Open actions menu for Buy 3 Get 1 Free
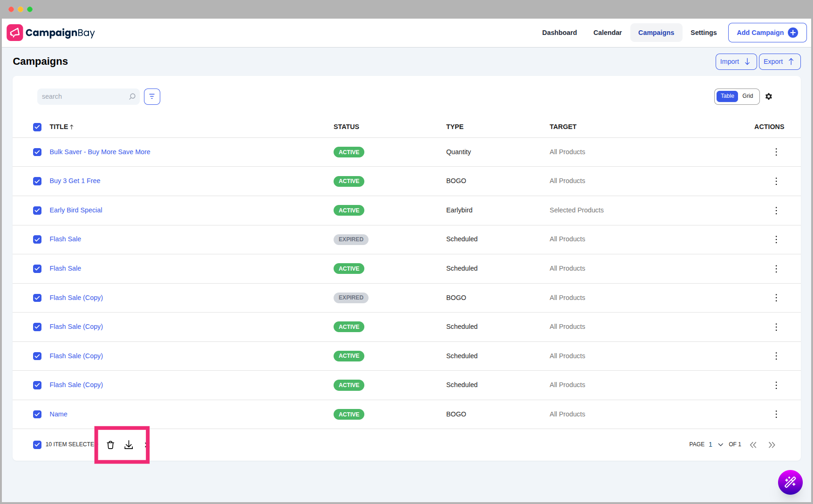Viewport: 813px width, 504px height. pos(776,181)
